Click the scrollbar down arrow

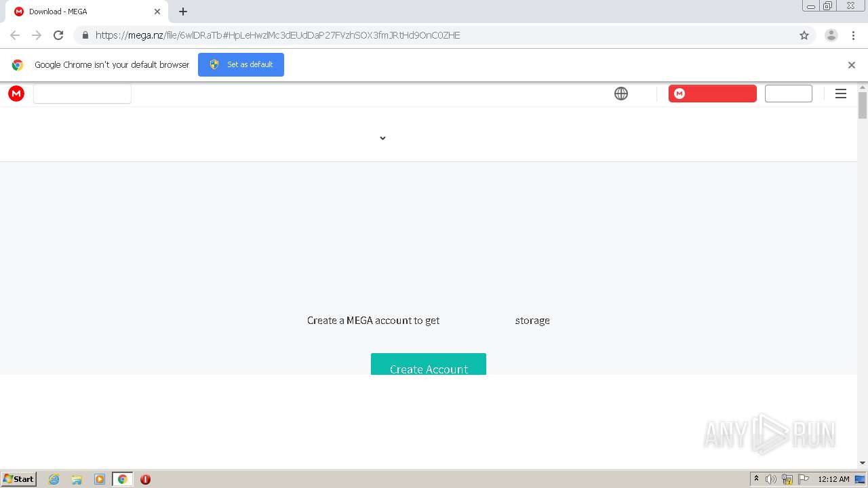point(863,463)
